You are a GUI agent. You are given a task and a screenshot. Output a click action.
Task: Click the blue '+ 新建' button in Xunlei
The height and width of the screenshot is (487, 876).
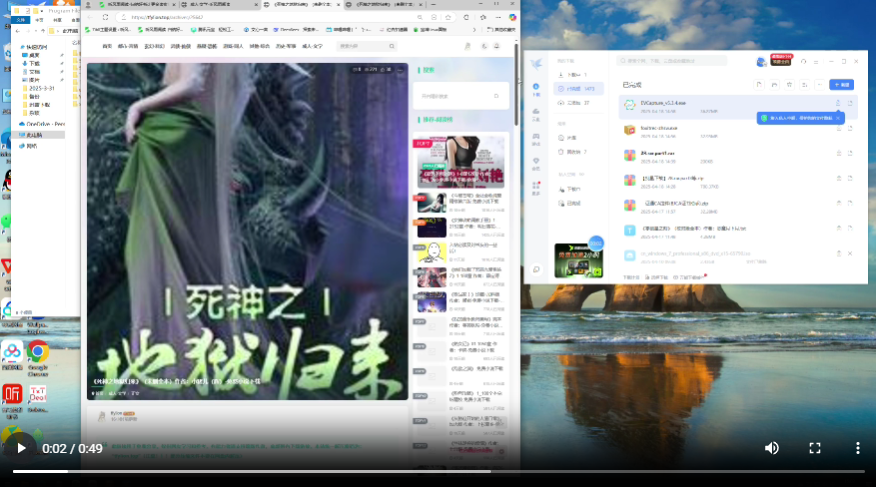coord(841,85)
